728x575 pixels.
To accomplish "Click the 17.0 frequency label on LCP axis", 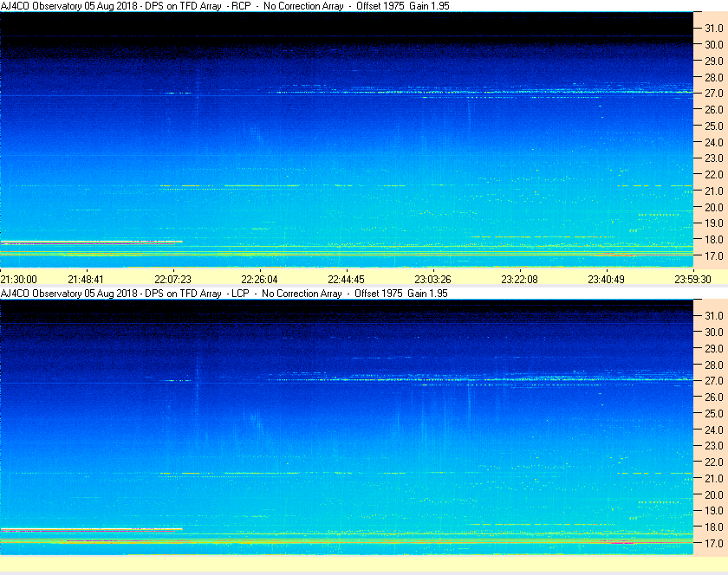I will (714, 543).
